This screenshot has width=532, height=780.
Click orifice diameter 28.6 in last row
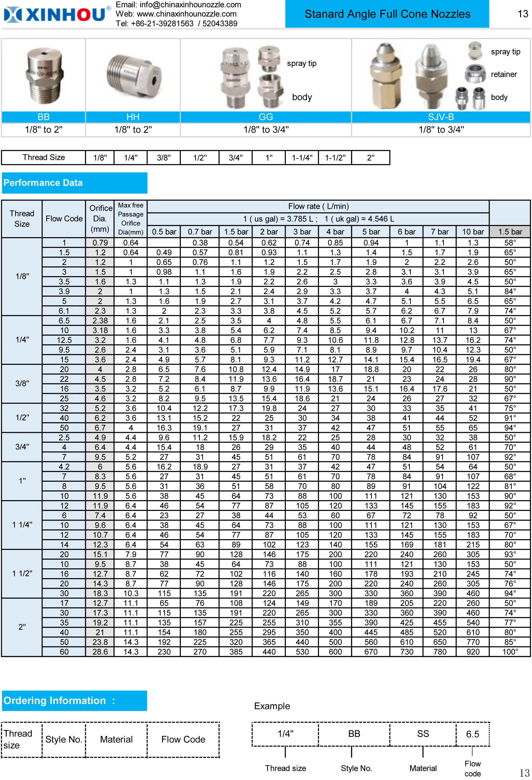[x=100, y=652]
